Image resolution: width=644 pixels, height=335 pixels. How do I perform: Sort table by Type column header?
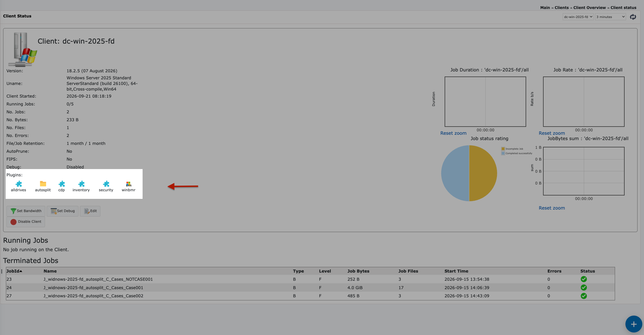[x=298, y=271]
